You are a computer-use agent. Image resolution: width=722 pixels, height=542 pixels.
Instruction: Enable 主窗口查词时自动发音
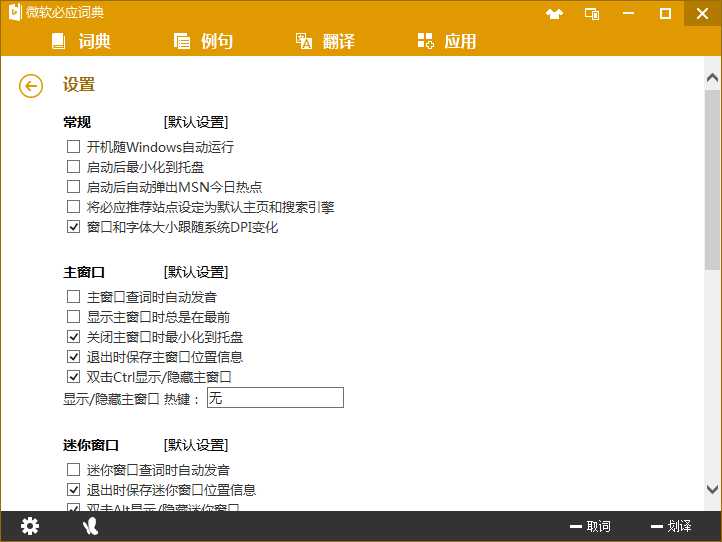(74, 297)
